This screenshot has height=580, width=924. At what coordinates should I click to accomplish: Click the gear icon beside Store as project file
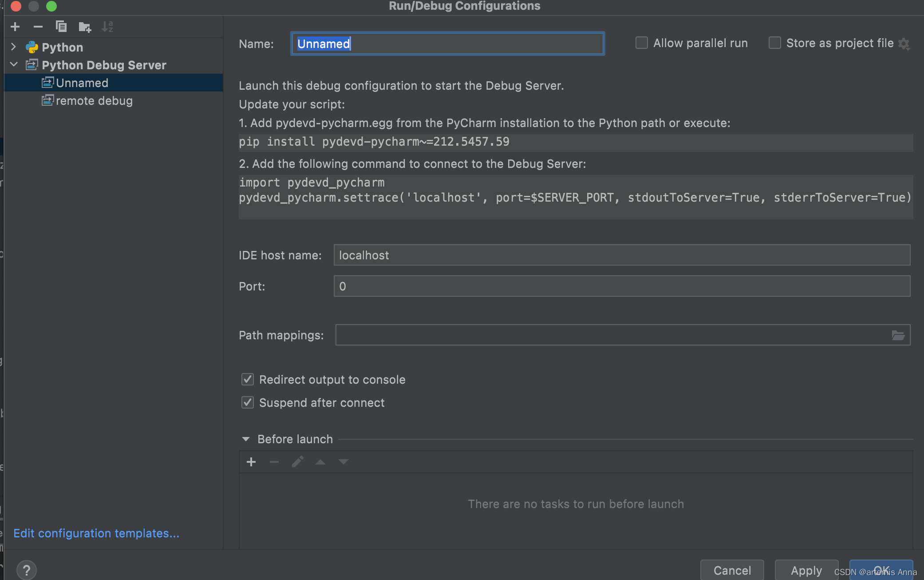pos(904,44)
